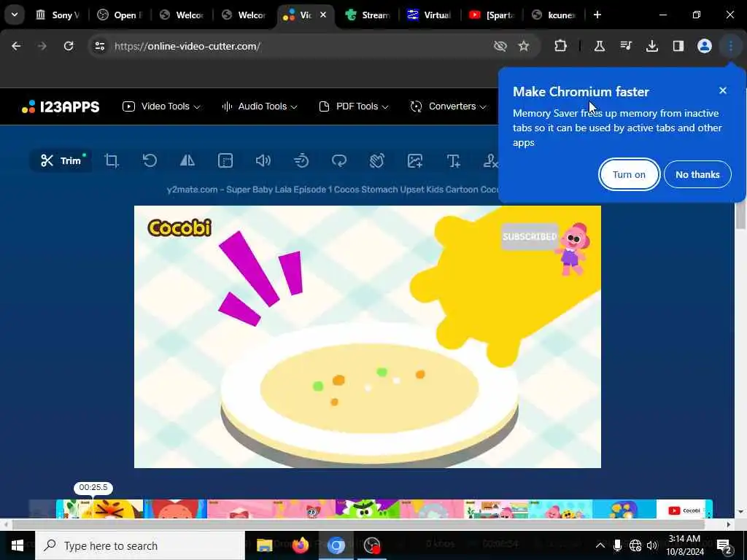Open the Chromium three-dot menu
Screen dimensions: 747x560
tap(730, 46)
